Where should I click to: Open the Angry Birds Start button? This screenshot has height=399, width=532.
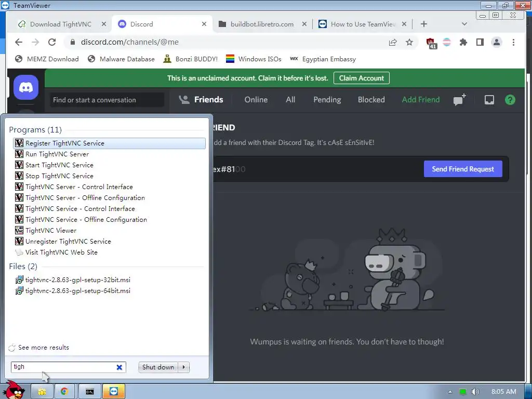14,390
